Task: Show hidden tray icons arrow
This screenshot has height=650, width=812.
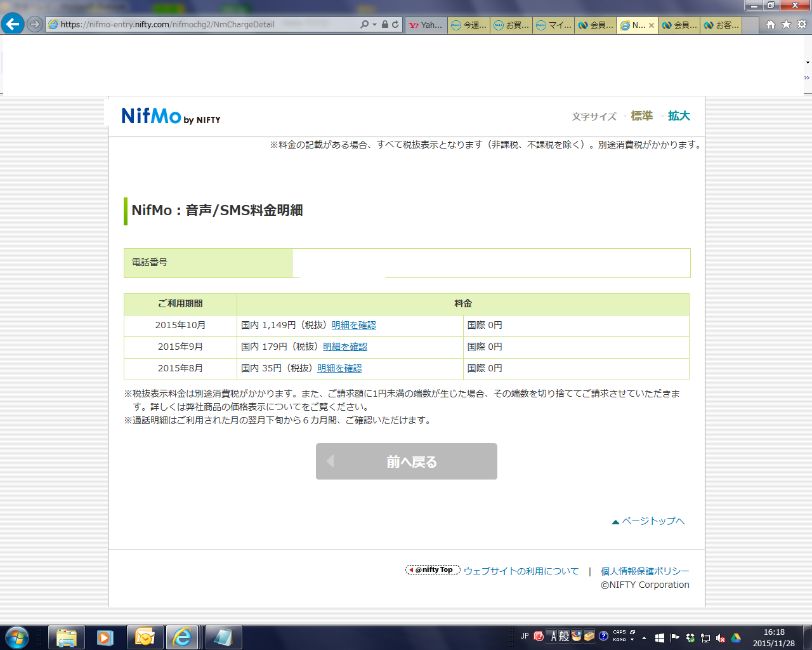Action: [644, 638]
